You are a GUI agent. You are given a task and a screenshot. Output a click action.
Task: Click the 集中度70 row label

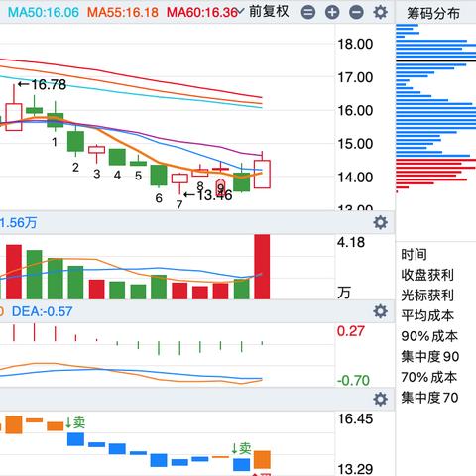pyautogui.click(x=429, y=398)
